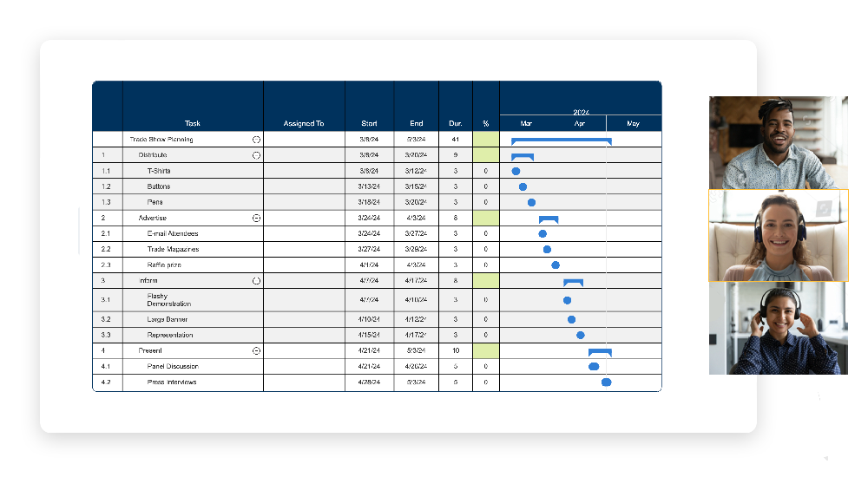Image resolution: width=868 pixels, height=477 pixels.
Task: Select the E-mail Attendees task name
Action: 173,233
